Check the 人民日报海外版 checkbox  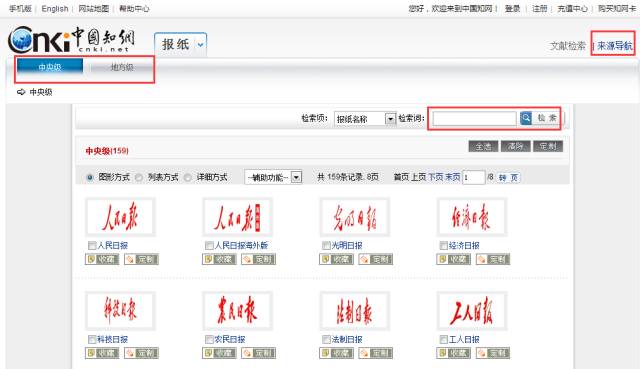[x=209, y=245]
